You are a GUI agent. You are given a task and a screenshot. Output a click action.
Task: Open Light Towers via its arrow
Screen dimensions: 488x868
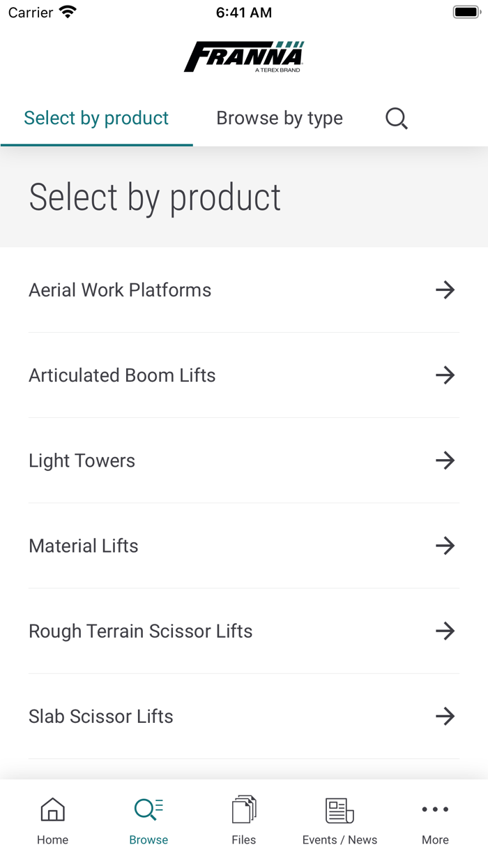445,461
